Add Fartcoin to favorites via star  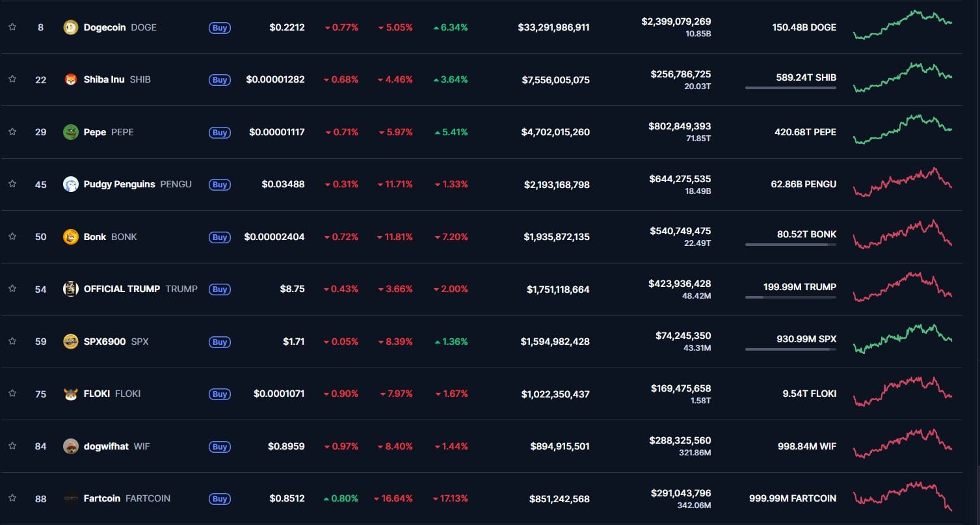coord(12,498)
